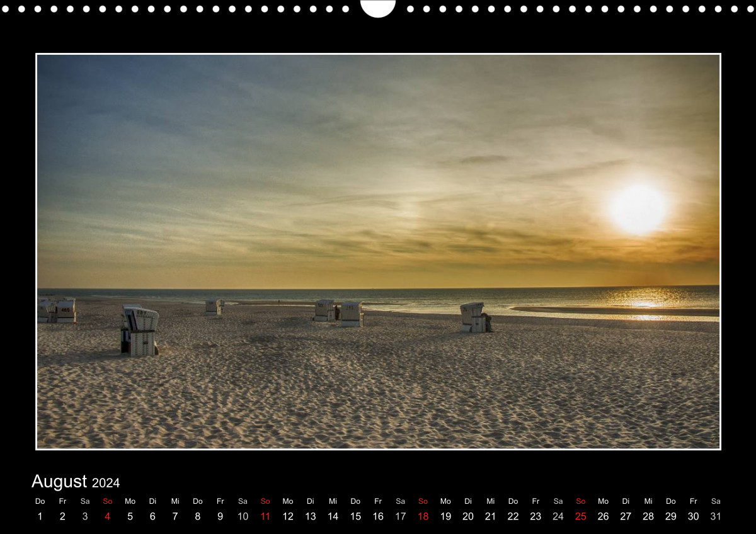Select day 16 in the calendar
Screen dimensions: 756x534
(378, 516)
